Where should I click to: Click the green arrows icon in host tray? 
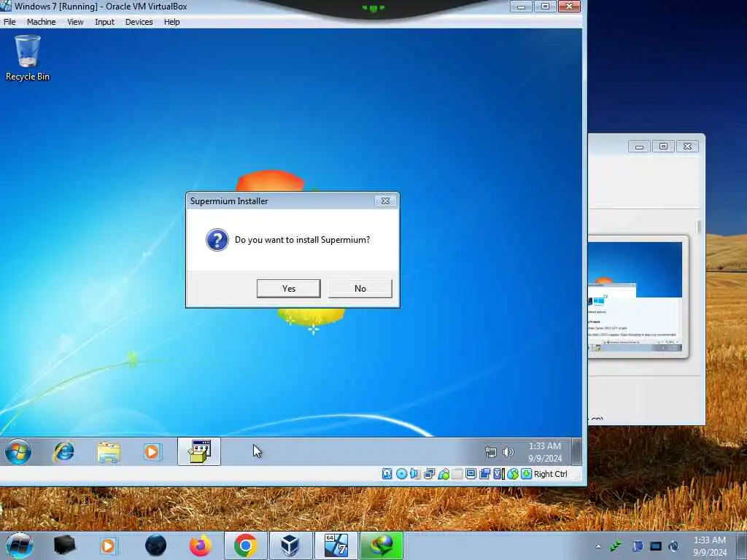coord(617,546)
